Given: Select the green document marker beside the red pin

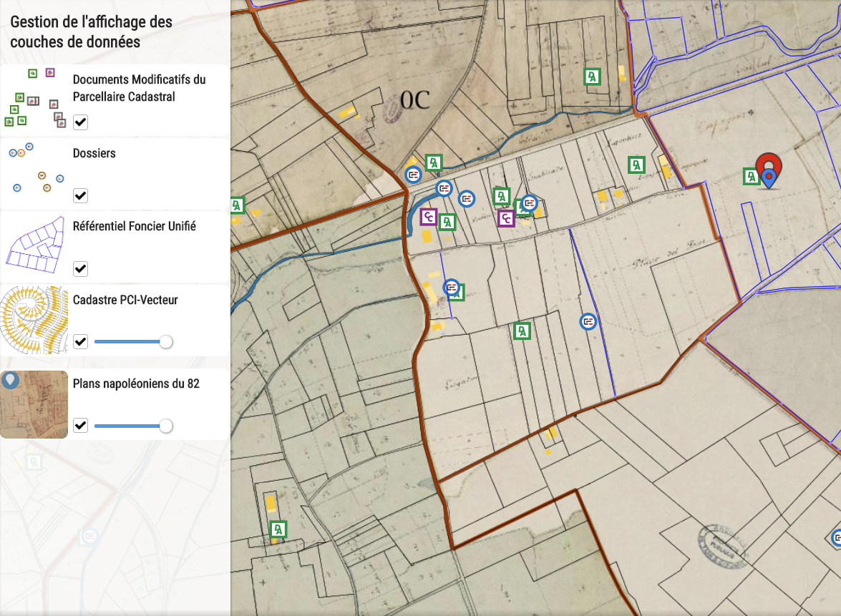Looking at the screenshot, I should click(750, 177).
